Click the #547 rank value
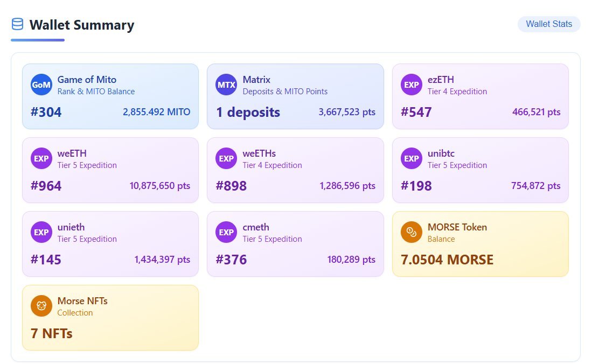Screen dimensions: 592x364 point(416,112)
